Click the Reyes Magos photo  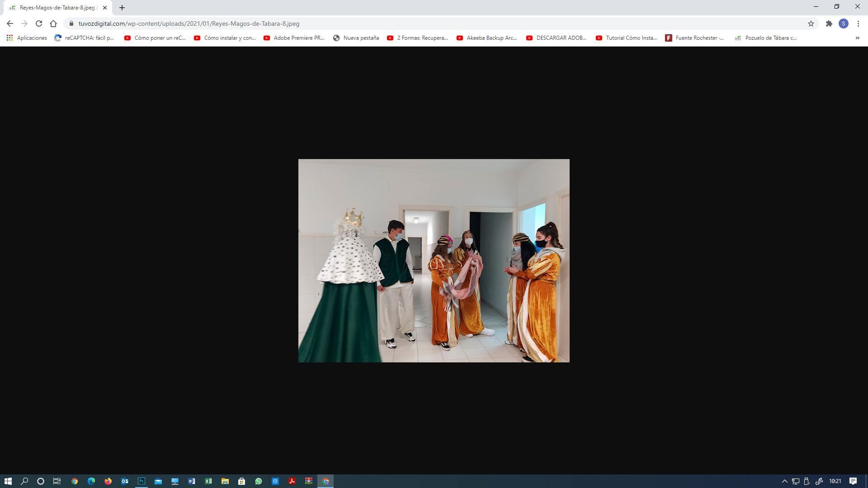[x=434, y=261]
